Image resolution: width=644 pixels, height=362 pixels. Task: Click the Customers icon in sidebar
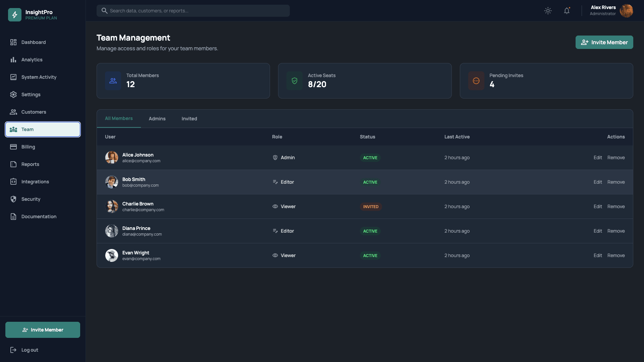coord(13,112)
